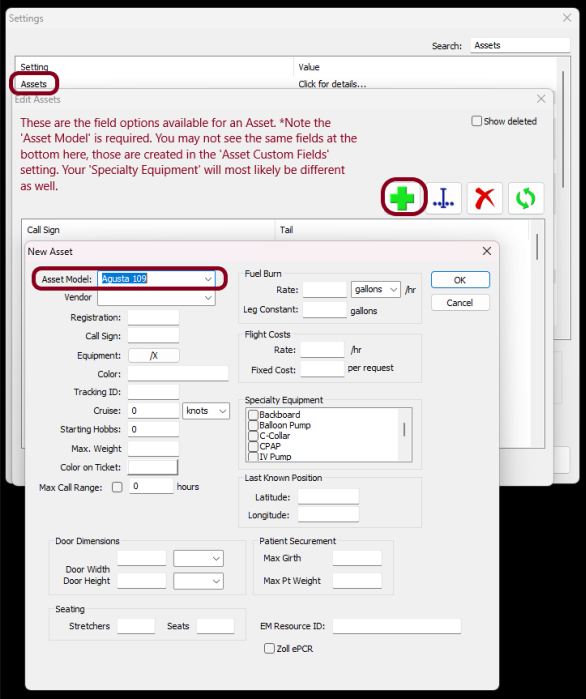Close the New Asset dialog
The width and height of the screenshot is (586, 699).
pyautogui.click(x=487, y=251)
